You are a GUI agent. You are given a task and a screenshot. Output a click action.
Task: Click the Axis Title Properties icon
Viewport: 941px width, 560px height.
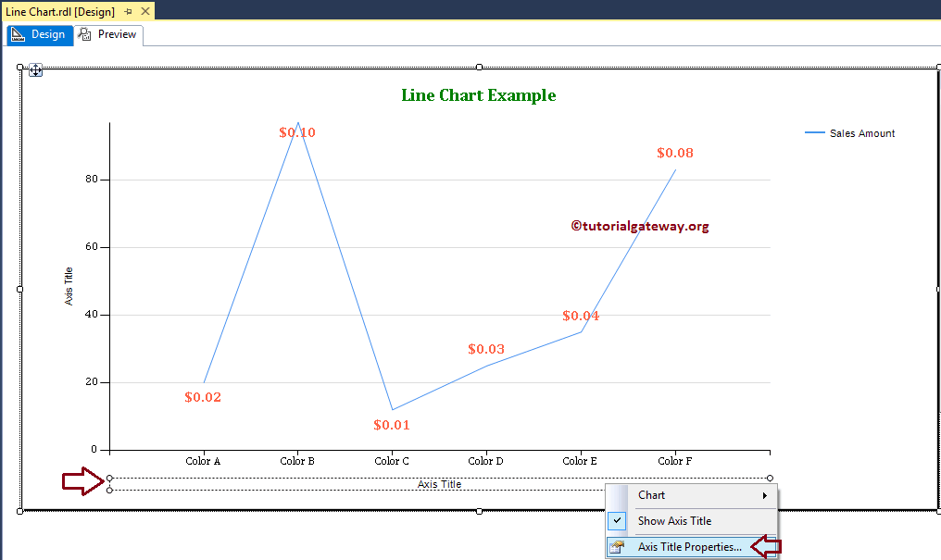(x=616, y=547)
